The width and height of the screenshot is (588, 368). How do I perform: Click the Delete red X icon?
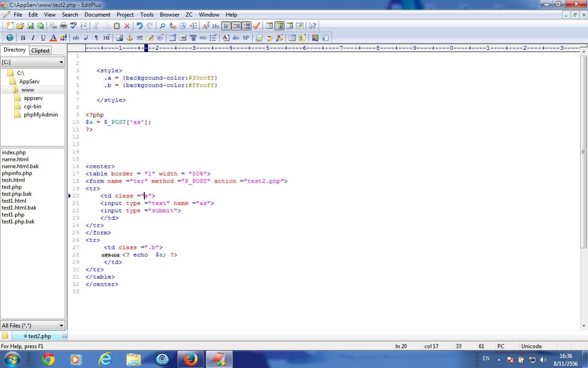[x=127, y=26]
